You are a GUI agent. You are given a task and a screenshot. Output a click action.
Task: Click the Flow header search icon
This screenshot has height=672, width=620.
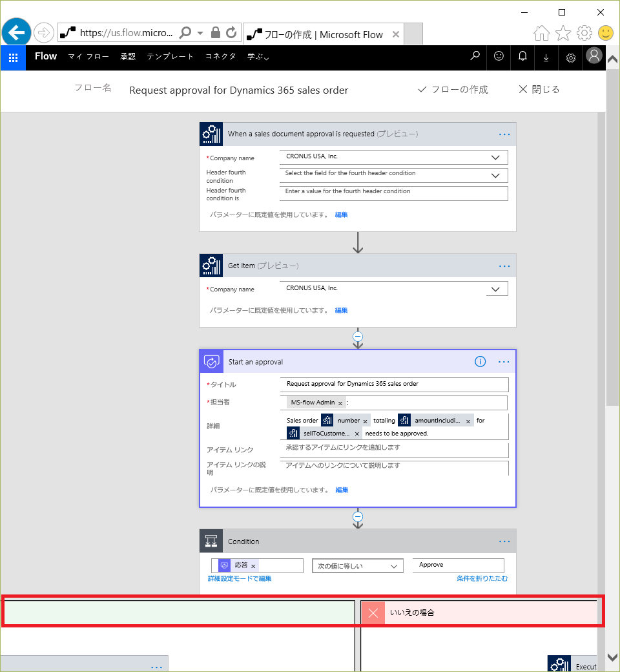pyautogui.click(x=475, y=56)
